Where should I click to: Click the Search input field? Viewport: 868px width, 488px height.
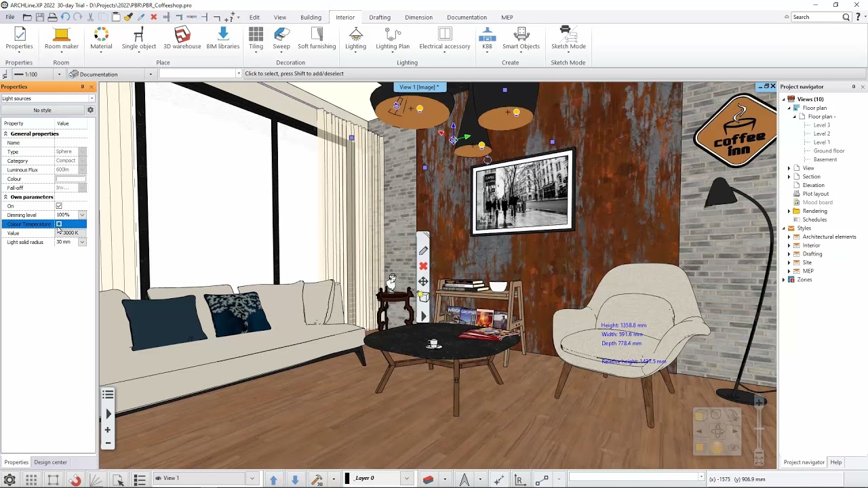[x=816, y=17]
